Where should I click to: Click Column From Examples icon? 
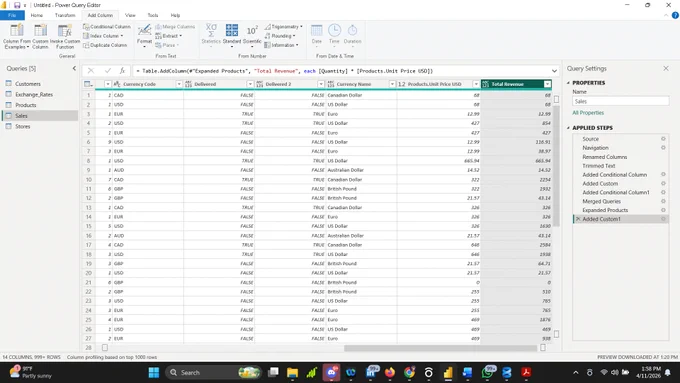point(17,31)
